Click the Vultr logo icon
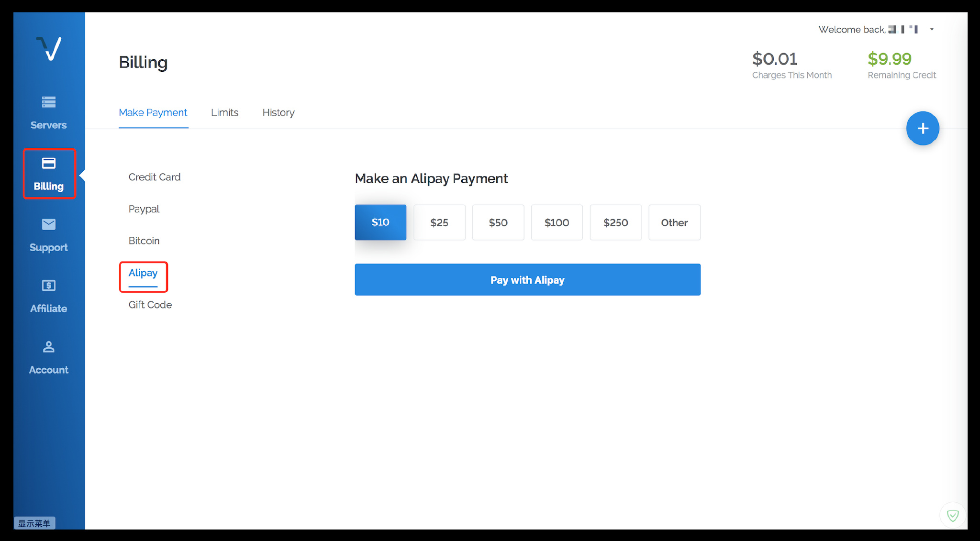The width and height of the screenshot is (980, 541). pyautogui.click(x=49, y=48)
